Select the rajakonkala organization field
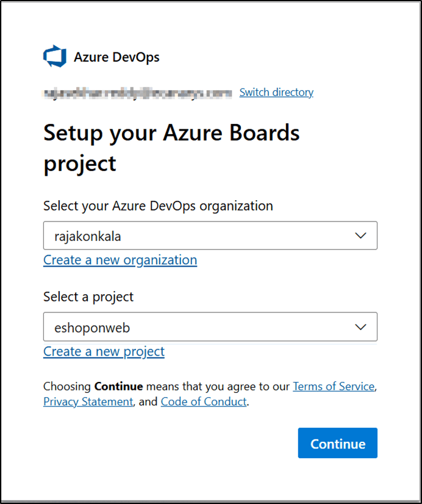 [x=183, y=236]
